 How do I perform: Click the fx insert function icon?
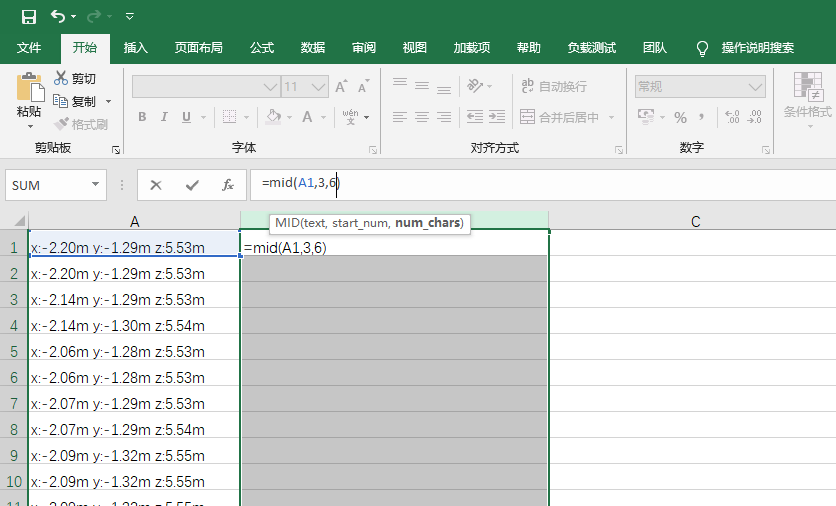[x=228, y=185]
